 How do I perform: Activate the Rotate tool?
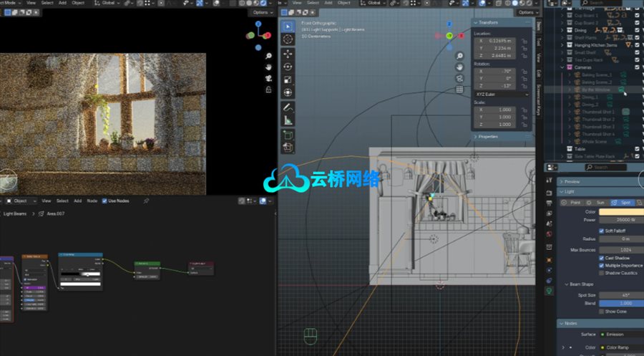(x=288, y=67)
